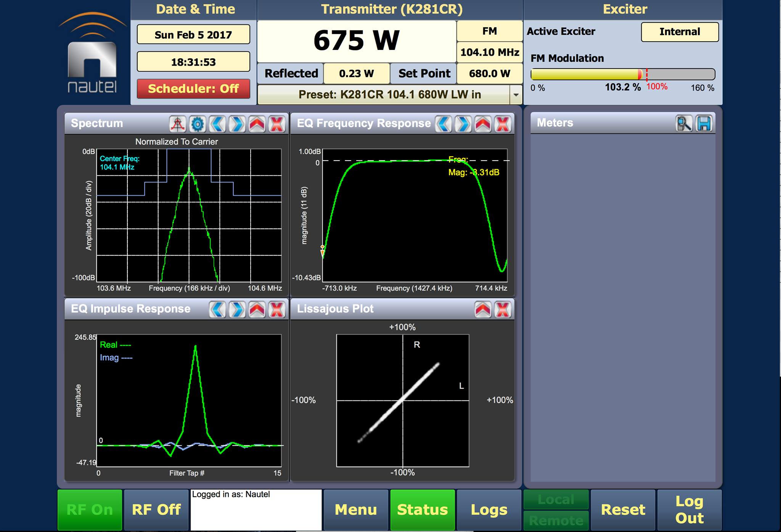
Task: Click EQ Frequency Response red up arrow
Action: [x=483, y=124]
